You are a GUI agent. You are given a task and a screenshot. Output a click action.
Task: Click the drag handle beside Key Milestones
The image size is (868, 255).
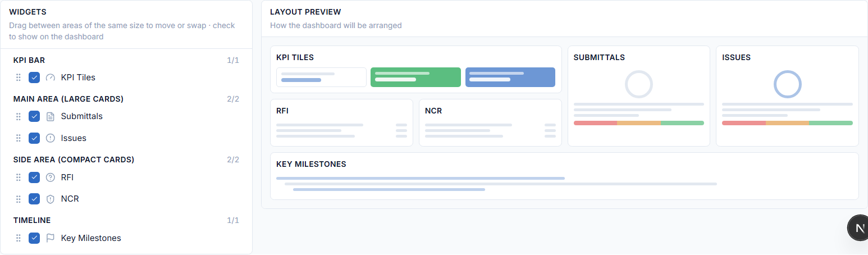point(19,238)
